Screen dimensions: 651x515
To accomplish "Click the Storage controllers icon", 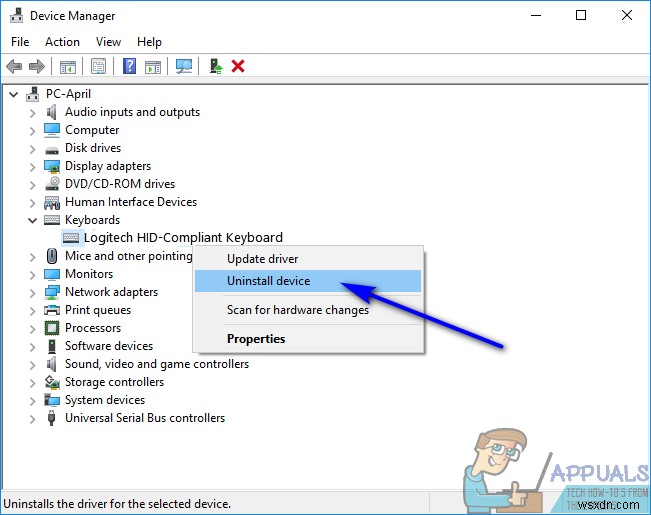I will click(52, 382).
